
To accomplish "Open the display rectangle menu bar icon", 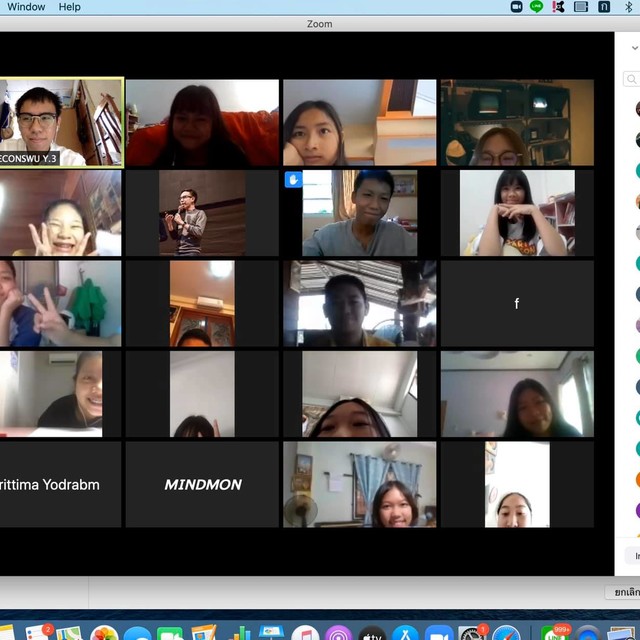I will pos(581,7).
